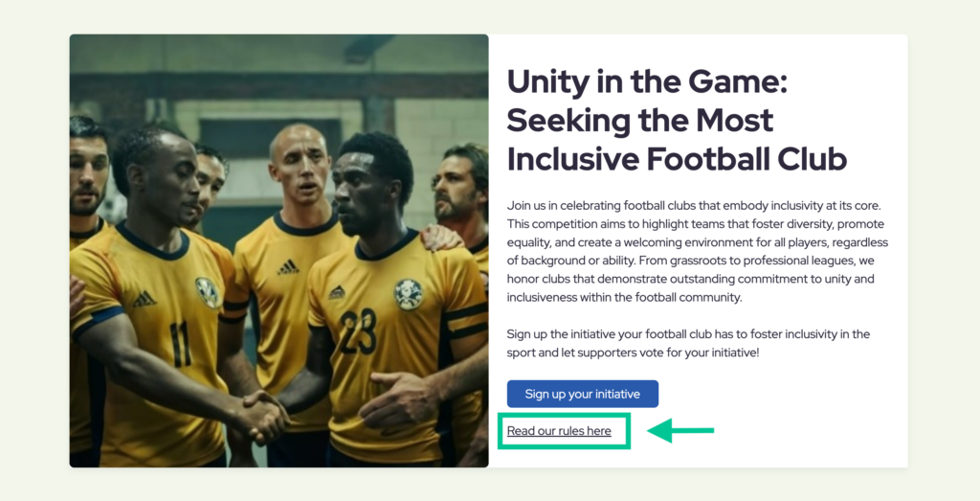Click the face of player number 11
Screen dimensions: 980x501
tap(161, 180)
